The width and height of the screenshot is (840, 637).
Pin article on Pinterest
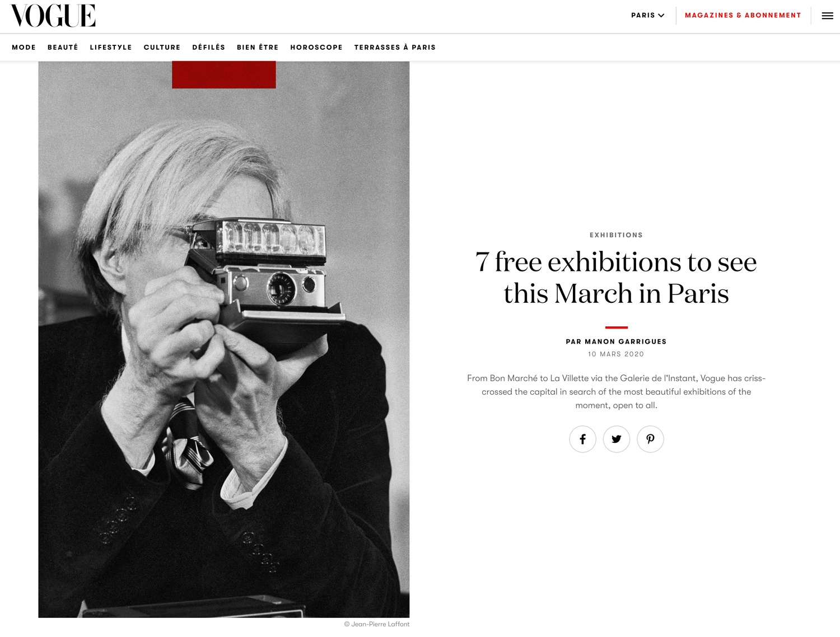[x=650, y=439]
